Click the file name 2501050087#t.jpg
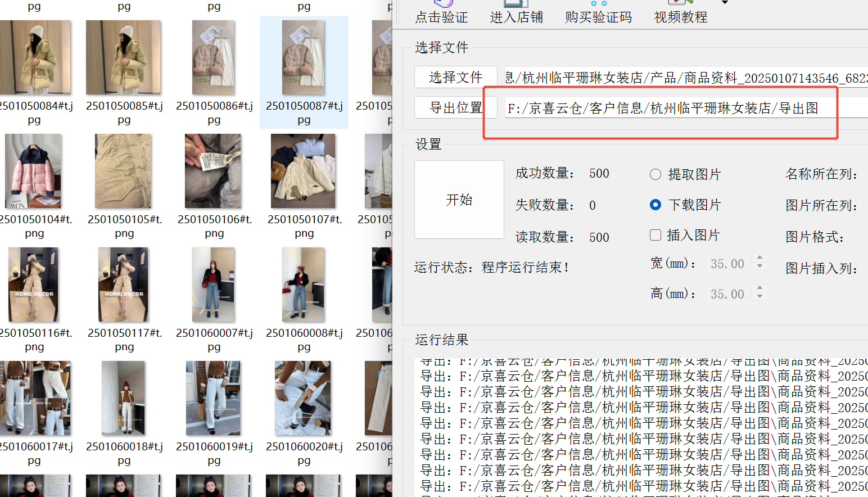Image resolution: width=868 pixels, height=497 pixels. point(304,112)
